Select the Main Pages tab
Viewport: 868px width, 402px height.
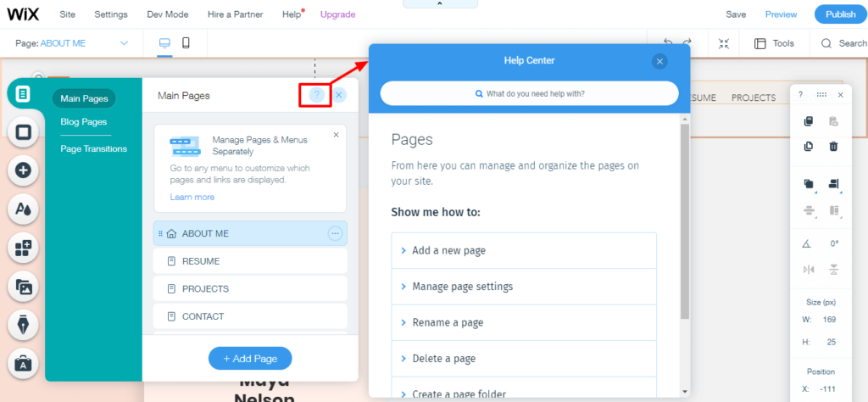coord(84,98)
